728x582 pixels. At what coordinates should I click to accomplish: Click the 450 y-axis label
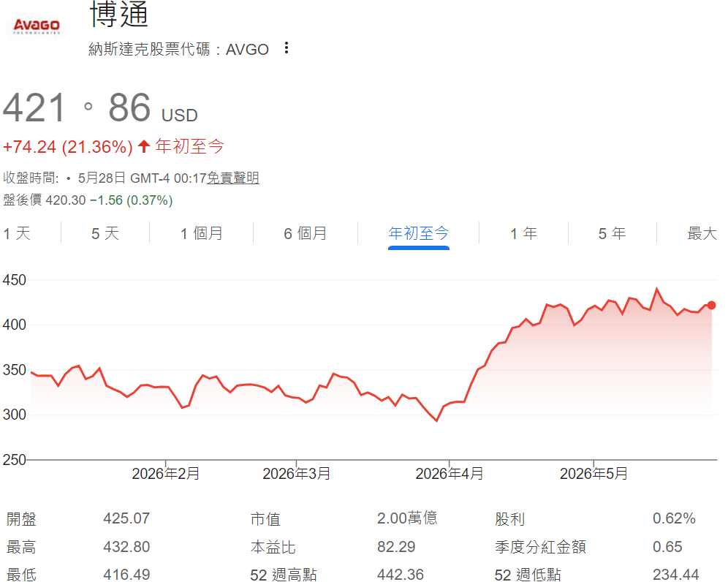coord(15,280)
